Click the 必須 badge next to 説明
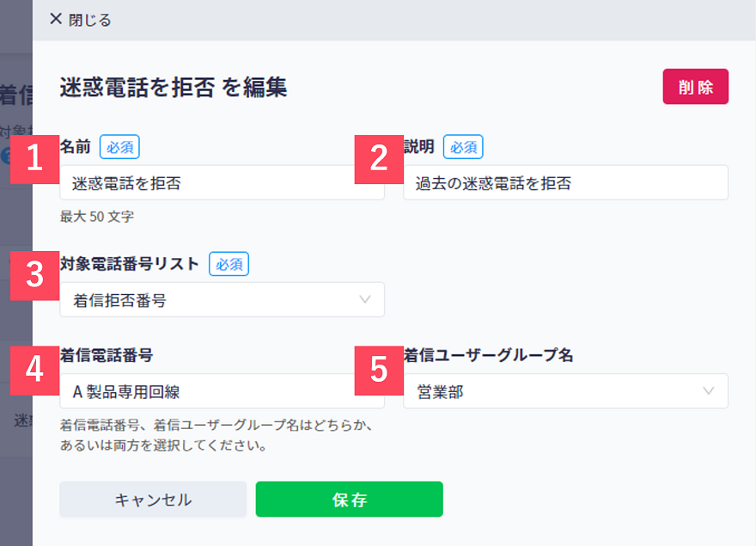 pyautogui.click(x=463, y=147)
